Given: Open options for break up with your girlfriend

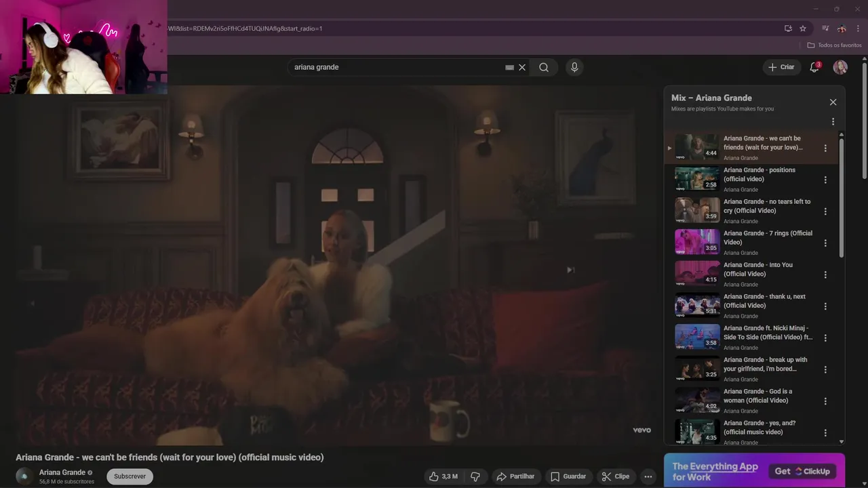Looking at the screenshot, I should [x=825, y=369].
